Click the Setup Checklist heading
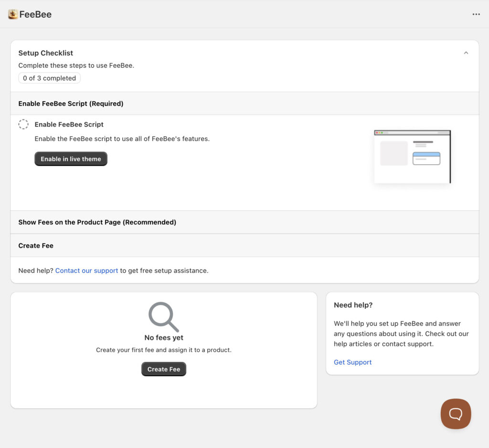Viewport: 489px width, 448px height. (45, 53)
